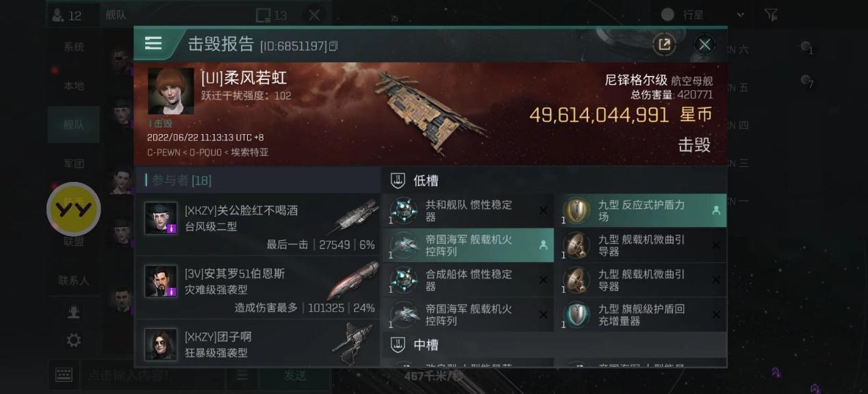Close the 击毁报告 window
Screen dimensions: 868x394
tap(704, 44)
